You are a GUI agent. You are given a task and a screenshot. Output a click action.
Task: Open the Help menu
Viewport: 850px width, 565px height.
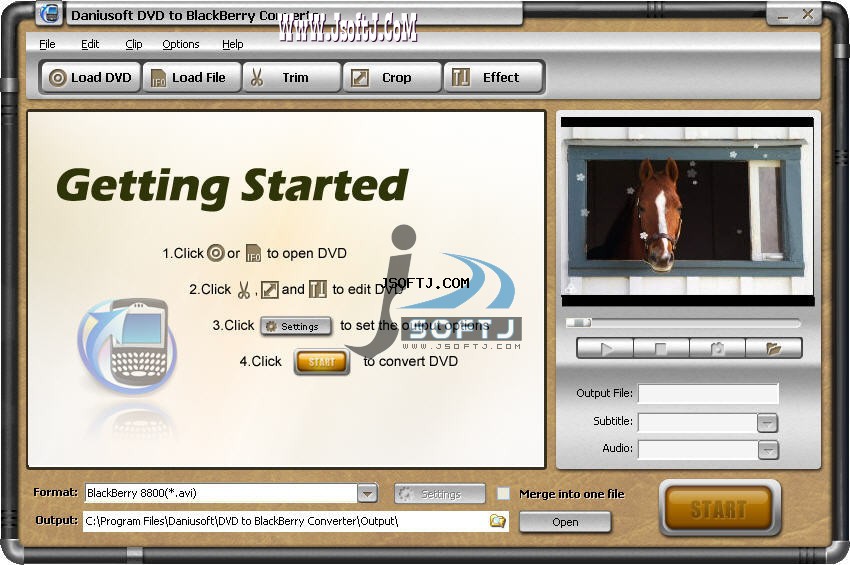(x=233, y=44)
